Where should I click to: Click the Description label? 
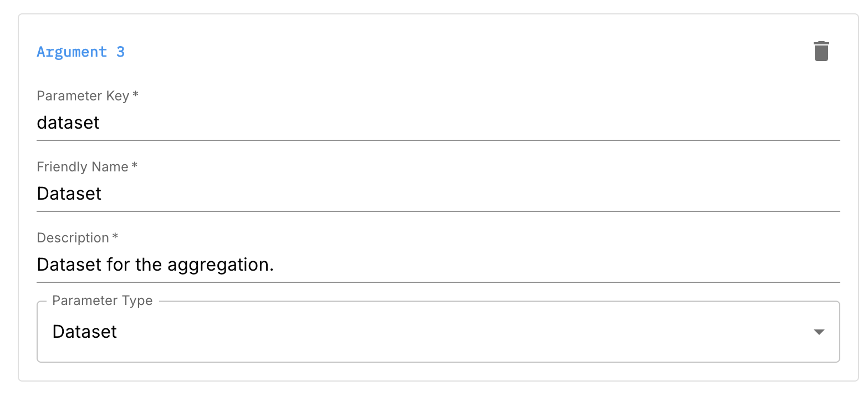[x=73, y=237]
